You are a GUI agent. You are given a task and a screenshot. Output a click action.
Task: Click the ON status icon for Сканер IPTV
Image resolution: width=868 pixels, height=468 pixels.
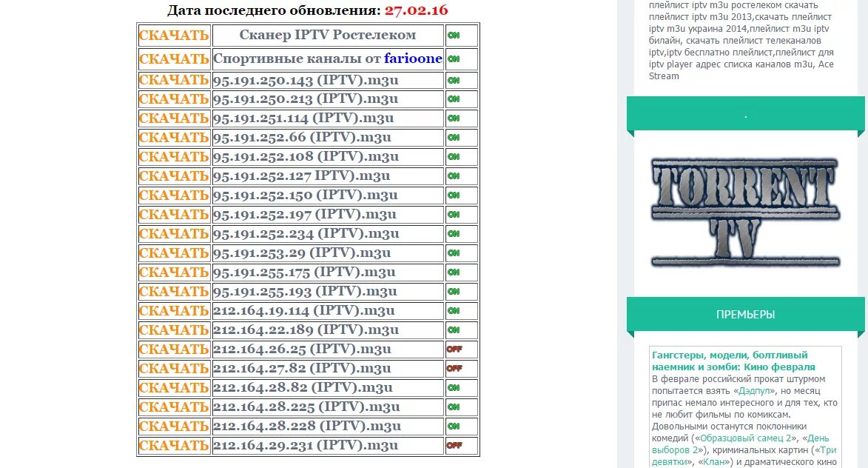click(454, 36)
